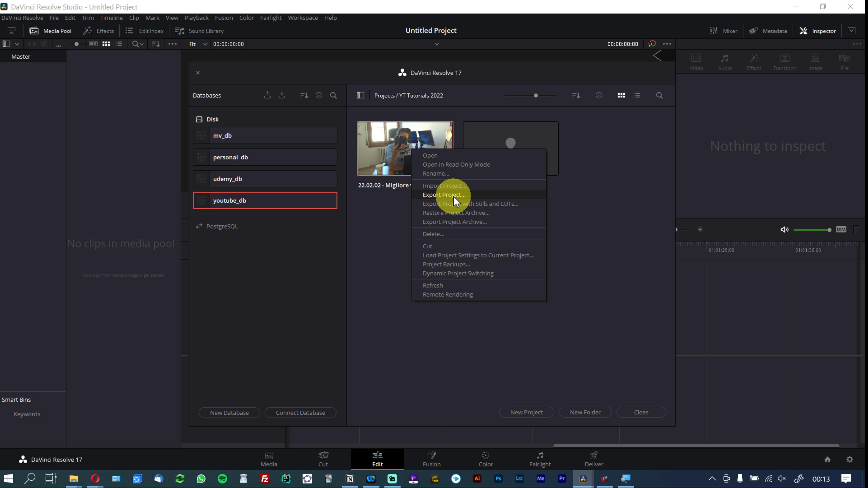The width and height of the screenshot is (868, 488).
Task: Switch to the Fusion page
Action: (432, 459)
